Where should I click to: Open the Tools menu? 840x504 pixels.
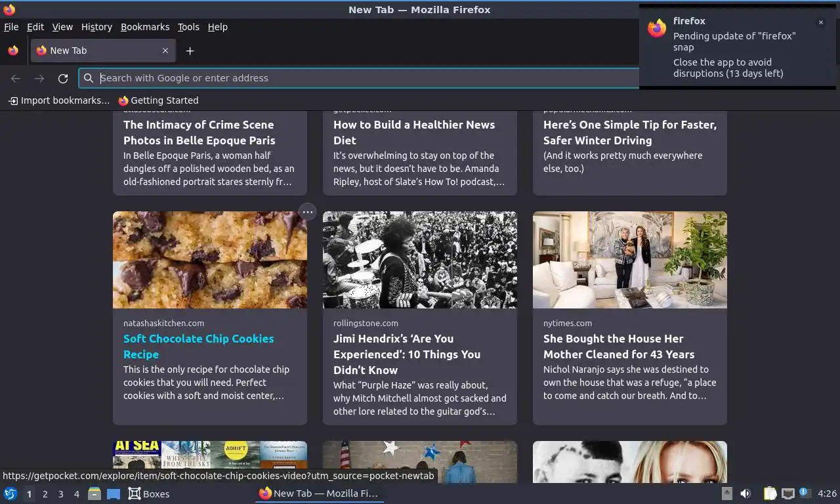point(188,27)
